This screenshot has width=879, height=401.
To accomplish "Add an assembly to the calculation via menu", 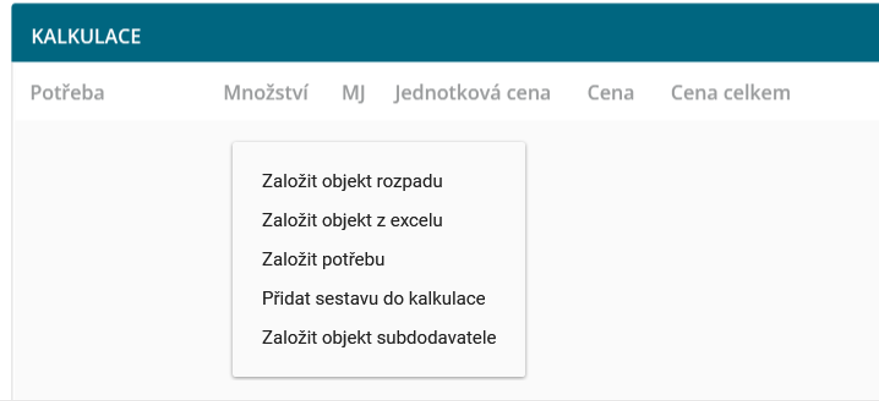I will pos(373,298).
